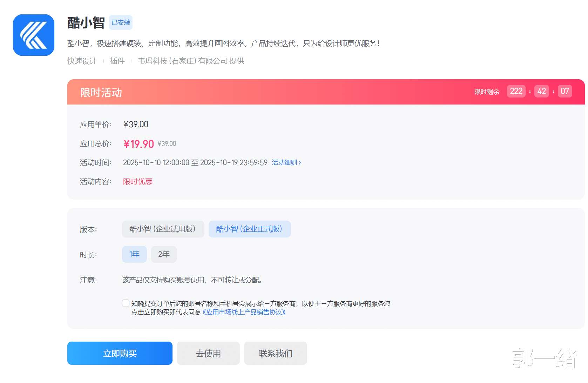Click the 快速设计 category tag

pos(82,61)
